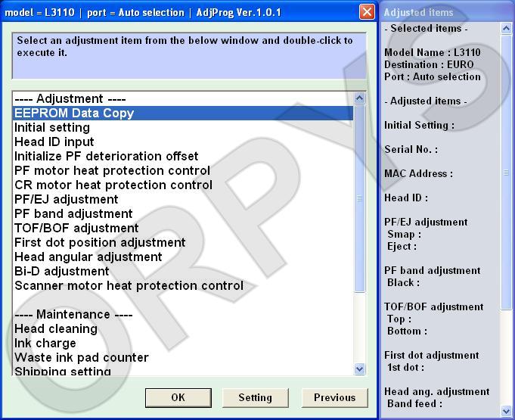Click the ---- Maintenance ---- header row
515x420 pixels.
pos(183,315)
